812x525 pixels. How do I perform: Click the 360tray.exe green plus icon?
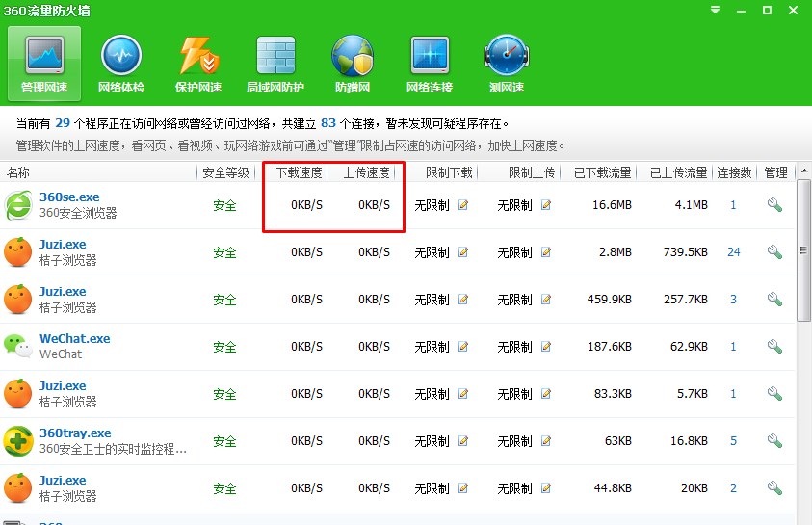click(18, 441)
